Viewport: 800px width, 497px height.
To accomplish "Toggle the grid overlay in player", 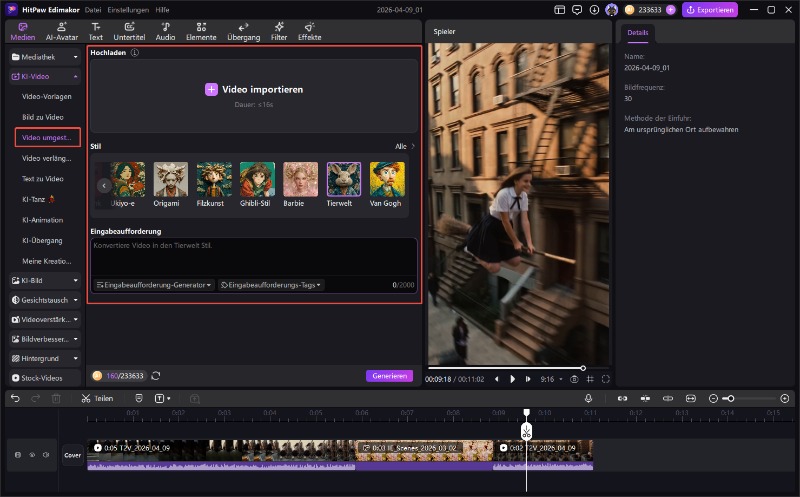I will coord(590,379).
